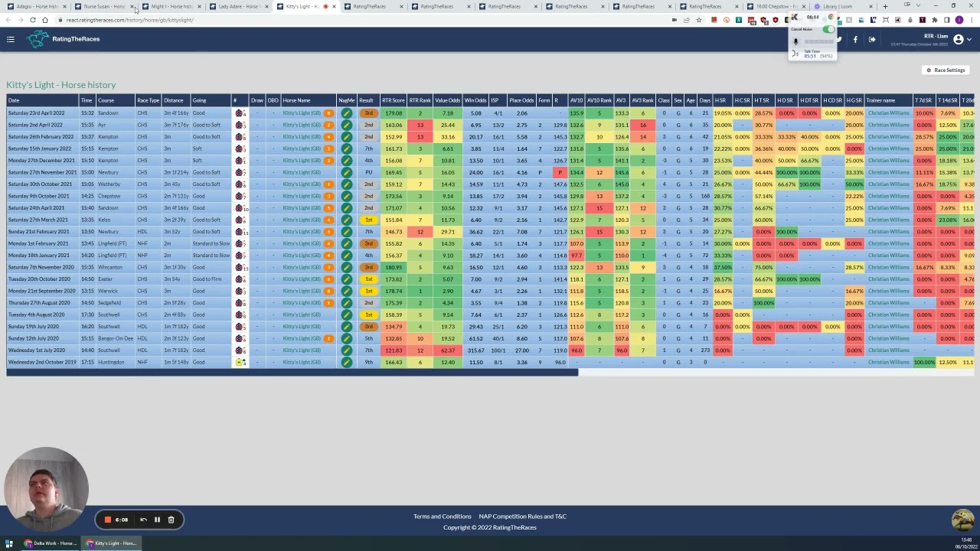Toggle the Cancel Noise switch
Image resolution: width=980 pixels, height=551 pixels.
pos(828,29)
